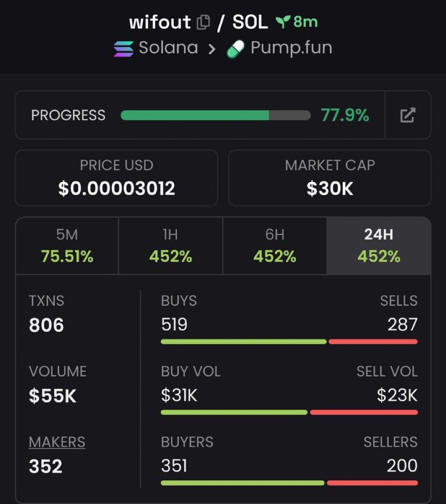
Task: Click the red sell volume bar
Action: pos(364,412)
